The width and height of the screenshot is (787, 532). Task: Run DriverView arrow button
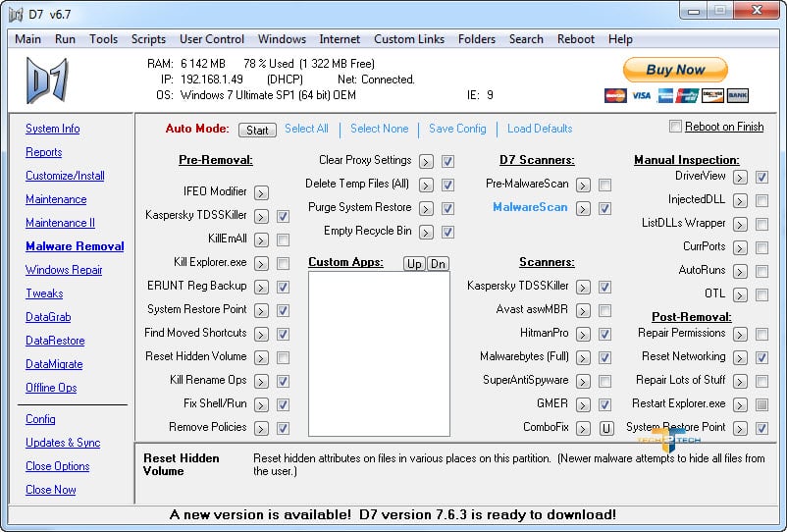(740, 177)
